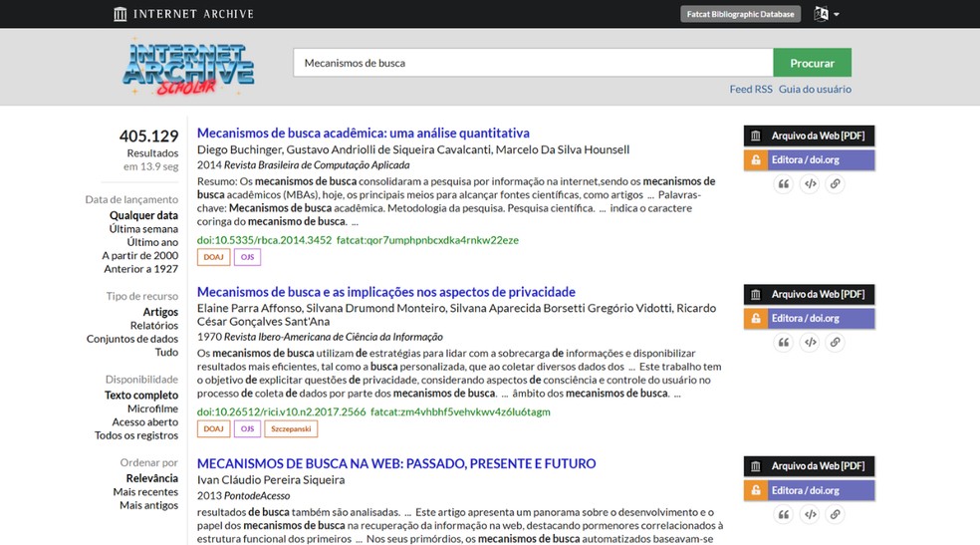Select the 'Última semana' date filter
The height and width of the screenshot is (545, 980).
tap(143, 229)
